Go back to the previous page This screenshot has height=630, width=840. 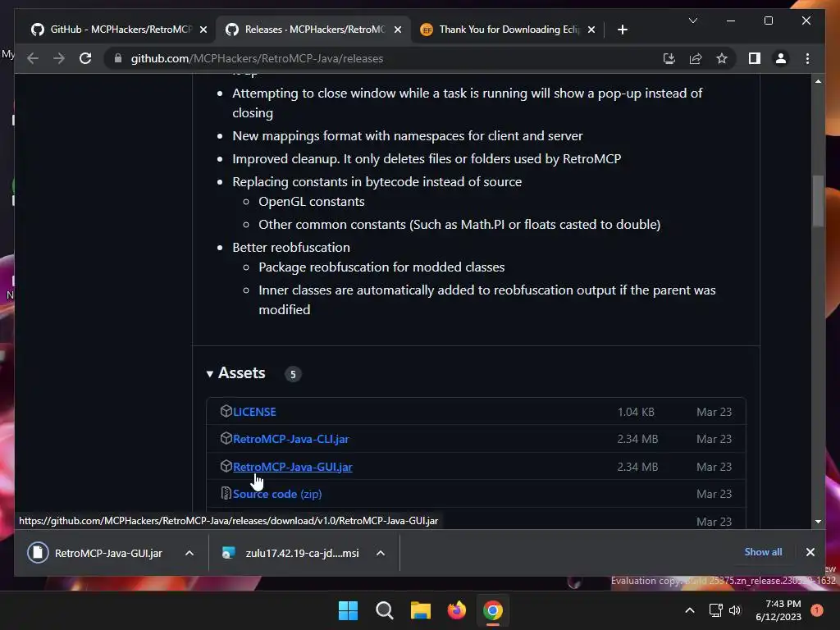(33, 58)
